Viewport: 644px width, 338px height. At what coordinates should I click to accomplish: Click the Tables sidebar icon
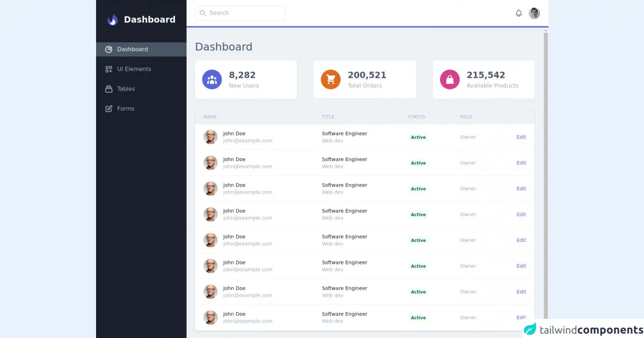point(109,89)
